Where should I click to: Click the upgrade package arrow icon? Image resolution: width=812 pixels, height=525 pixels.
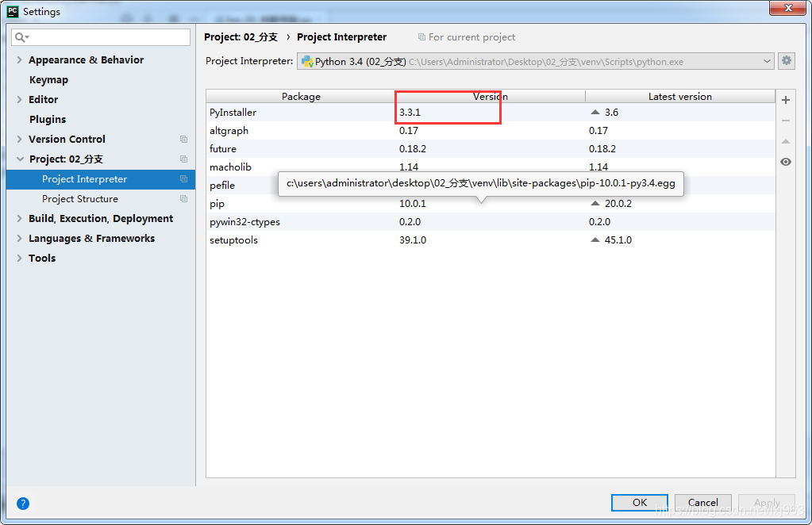tap(786, 141)
